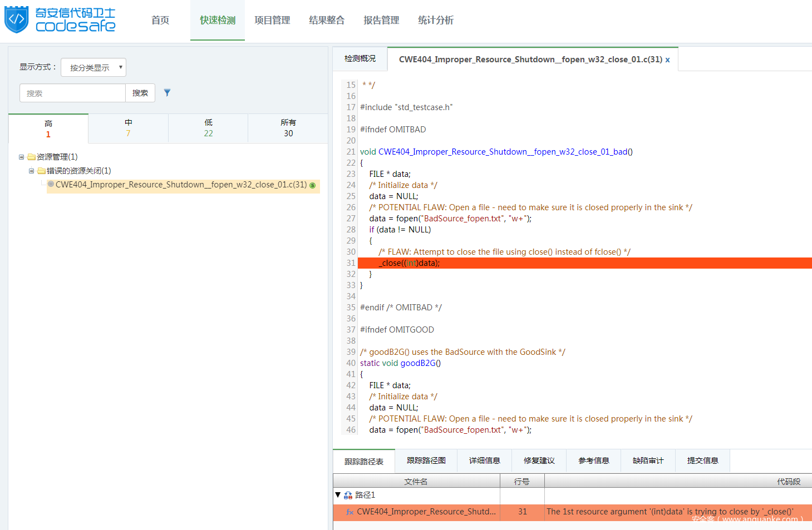Image resolution: width=812 pixels, height=530 pixels.
Task: Collapse the 错误的资源关闭(1) tree node
Action: (32, 171)
